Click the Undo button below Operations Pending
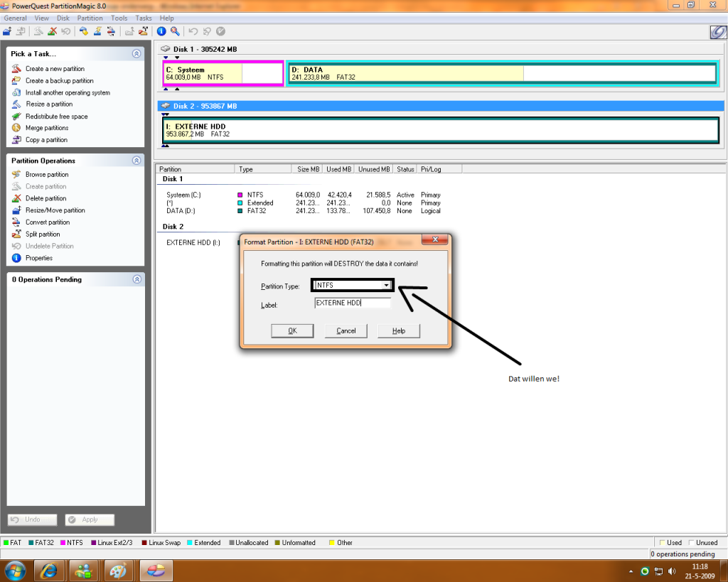Screen dimensions: 728x582 pos(32,519)
